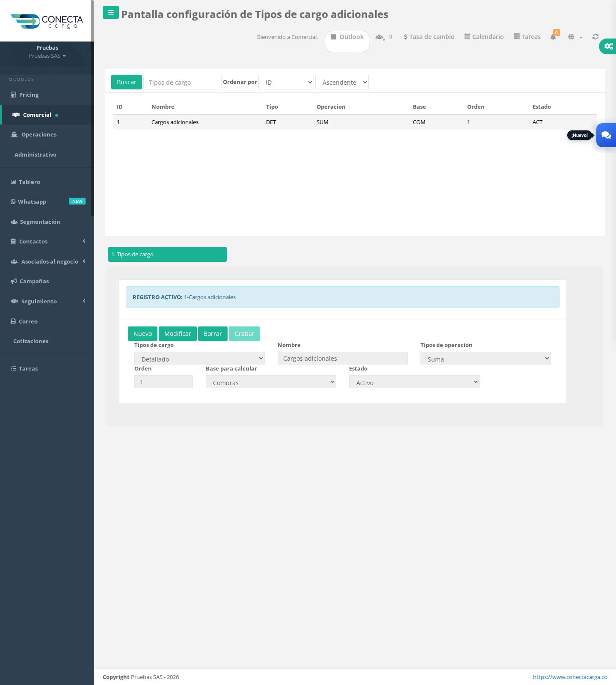Select the Comercial module

pyautogui.click(x=46, y=115)
